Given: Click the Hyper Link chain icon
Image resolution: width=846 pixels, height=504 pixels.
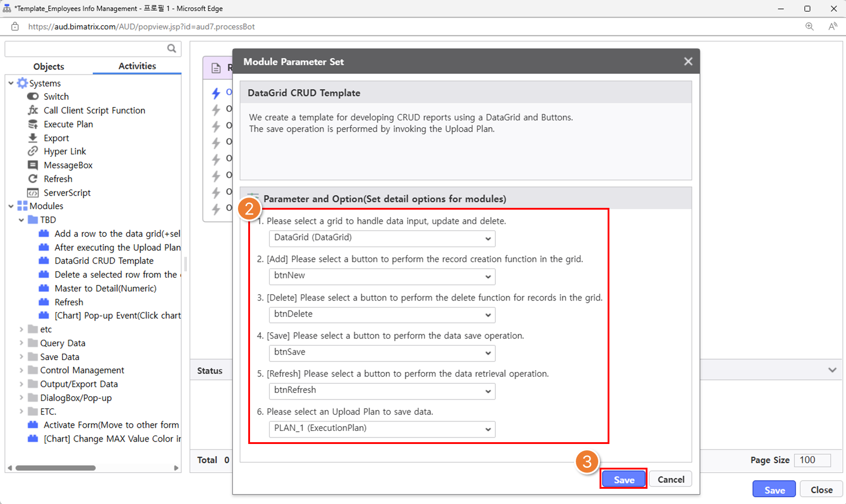Looking at the screenshot, I should click(33, 151).
